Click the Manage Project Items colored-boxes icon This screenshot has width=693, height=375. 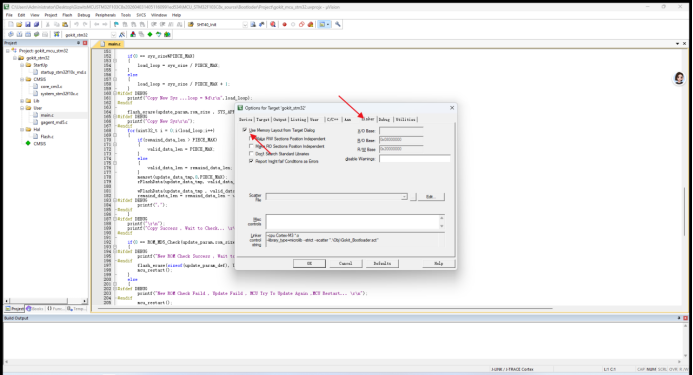(133, 34)
